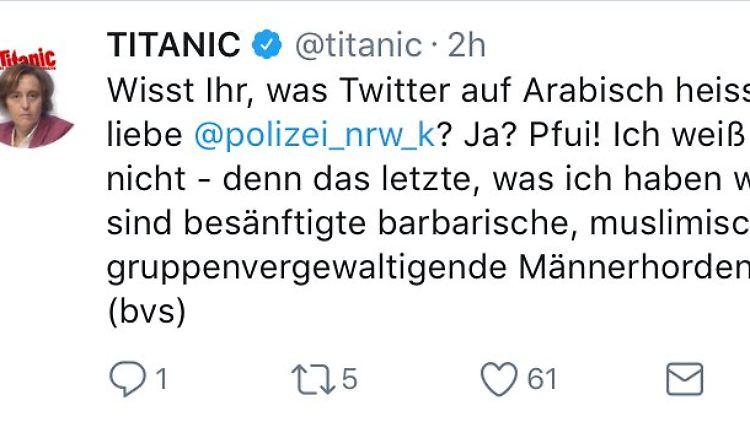Image resolution: width=750 pixels, height=422 pixels.
Task: Click the reply count of 1
Action: pos(158,379)
